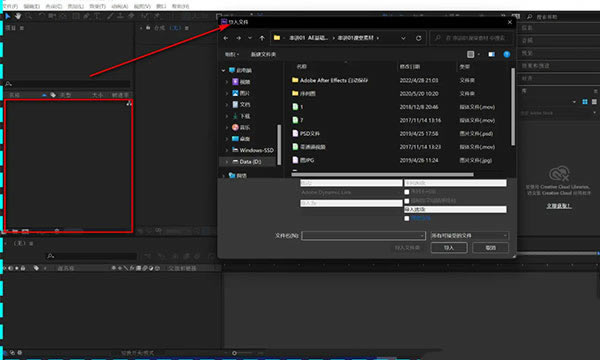Viewport: 600px width, 360px height.
Task: Click the eye visibility column icon in timeline
Action: [x=5, y=268]
